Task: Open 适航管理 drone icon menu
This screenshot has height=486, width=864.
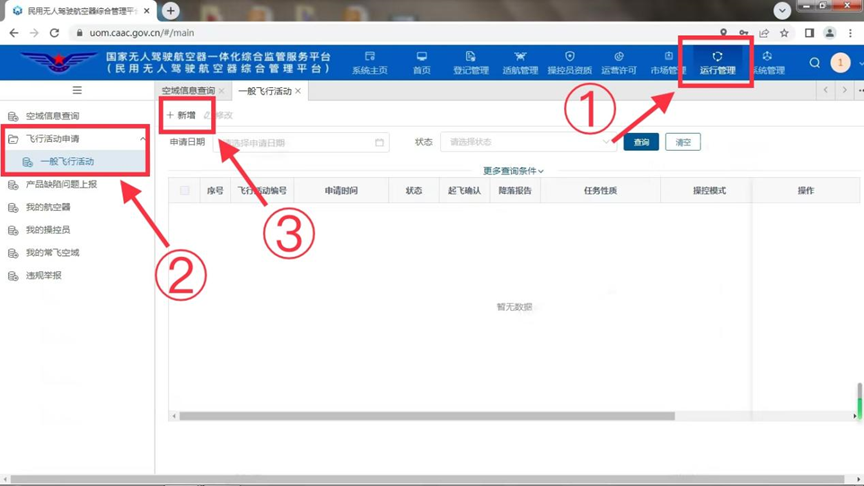Action: (x=520, y=63)
